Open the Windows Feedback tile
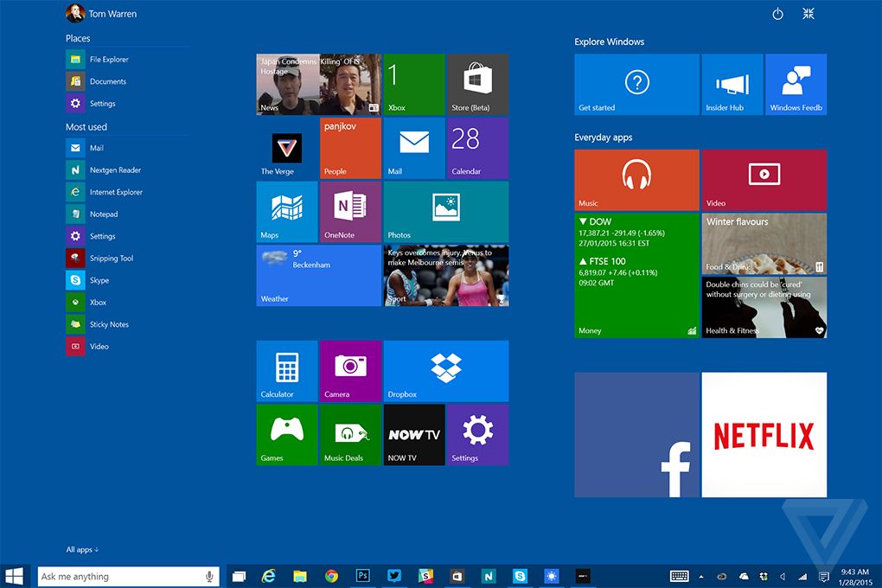 pyautogui.click(x=796, y=85)
